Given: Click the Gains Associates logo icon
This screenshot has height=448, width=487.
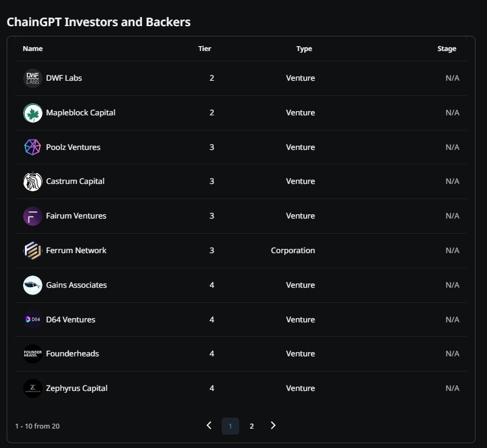Looking at the screenshot, I should point(33,285).
